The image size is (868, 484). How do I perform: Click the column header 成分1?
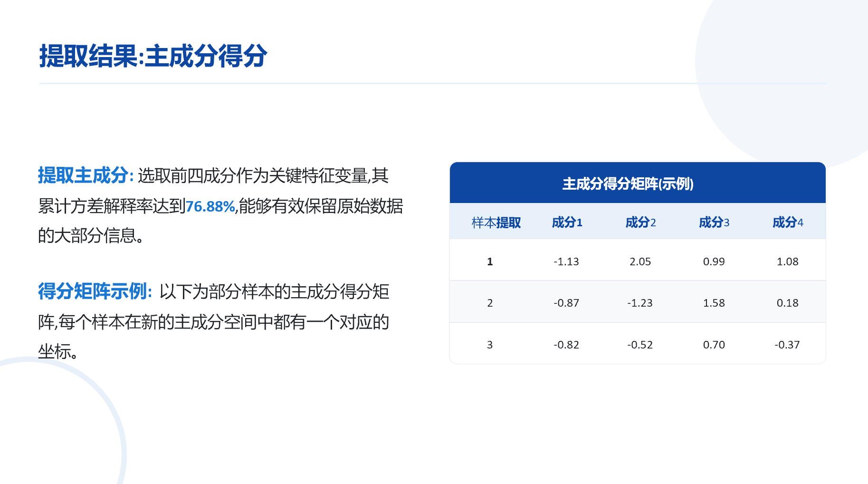(567, 222)
